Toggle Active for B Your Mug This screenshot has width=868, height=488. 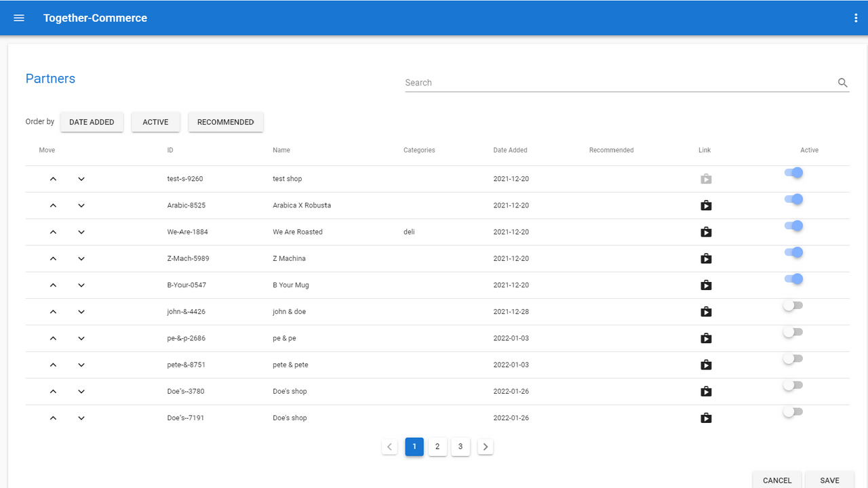click(x=793, y=279)
